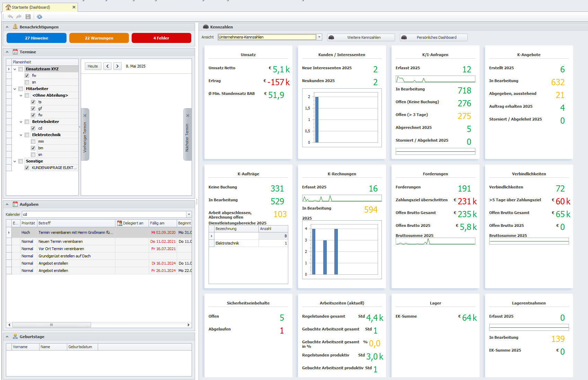Image resolution: width=588 pixels, height=380 pixels.
Task: Open the Ansicht Unternehmens-Kennzahlen dropdown
Action: pos(319,37)
